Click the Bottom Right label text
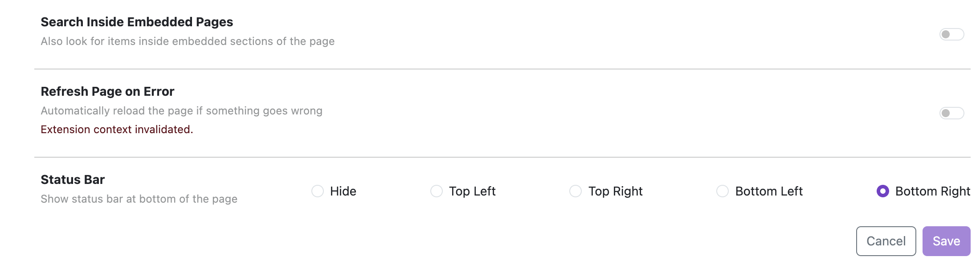The width and height of the screenshot is (980, 269). (932, 191)
